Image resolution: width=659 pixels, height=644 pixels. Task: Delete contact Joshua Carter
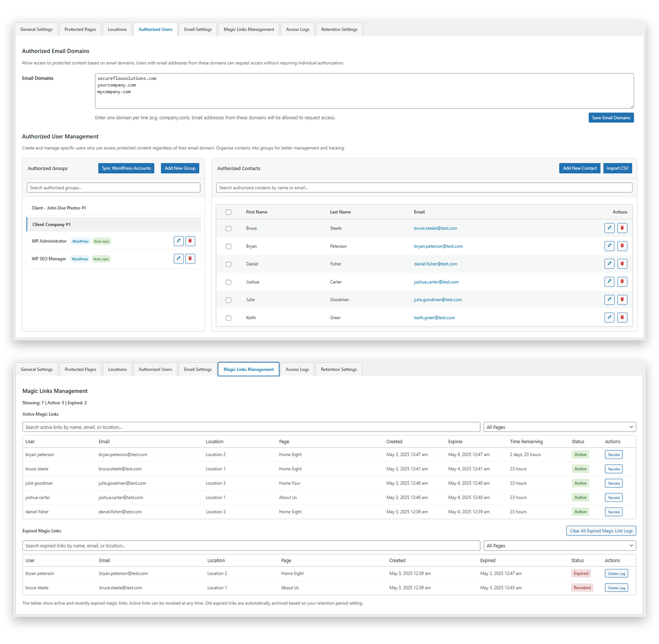pos(622,281)
